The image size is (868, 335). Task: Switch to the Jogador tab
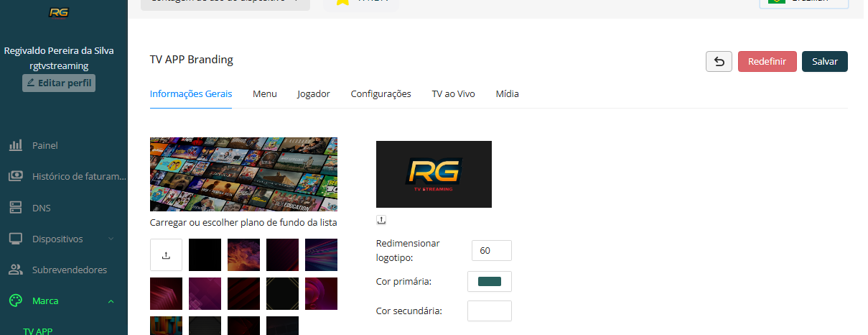(x=314, y=94)
